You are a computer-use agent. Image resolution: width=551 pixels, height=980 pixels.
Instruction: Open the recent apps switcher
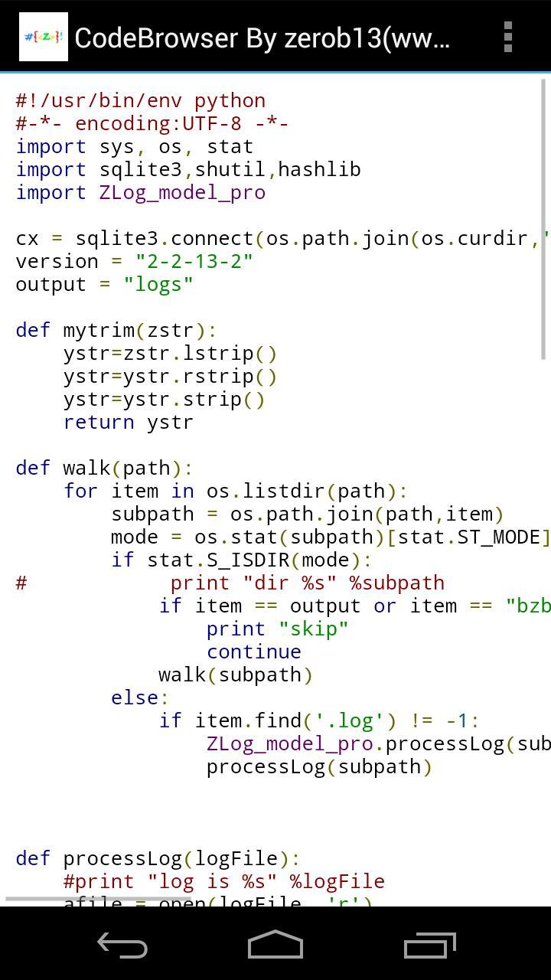tap(429, 945)
